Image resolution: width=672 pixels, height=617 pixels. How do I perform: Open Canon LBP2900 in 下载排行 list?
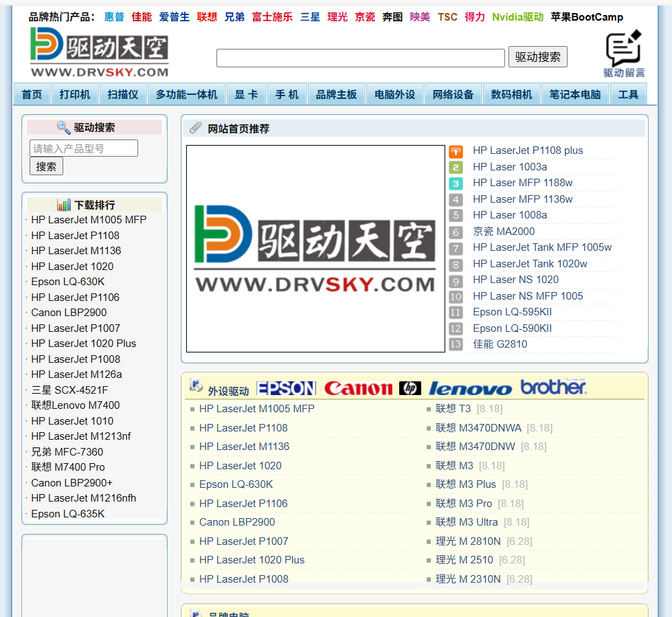tap(69, 313)
